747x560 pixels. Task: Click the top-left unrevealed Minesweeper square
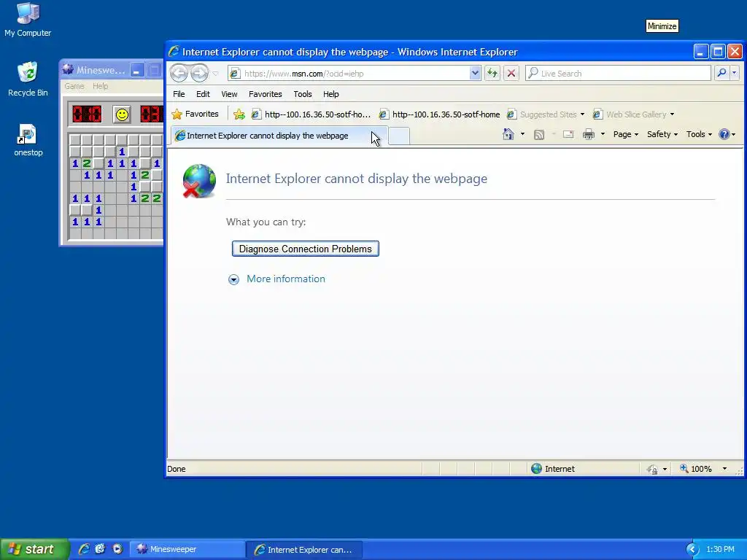(x=75, y=140)
